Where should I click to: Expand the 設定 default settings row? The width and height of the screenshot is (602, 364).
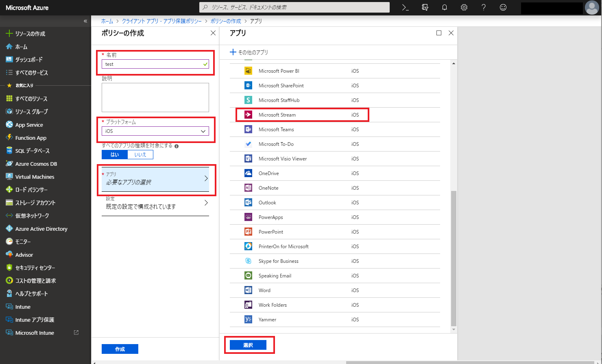tap(155, 204)
